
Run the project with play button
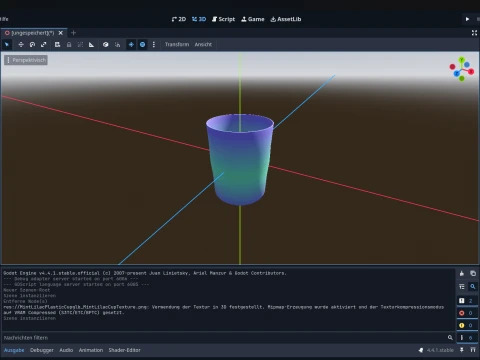pyautogui.click(x=467, y=19)
